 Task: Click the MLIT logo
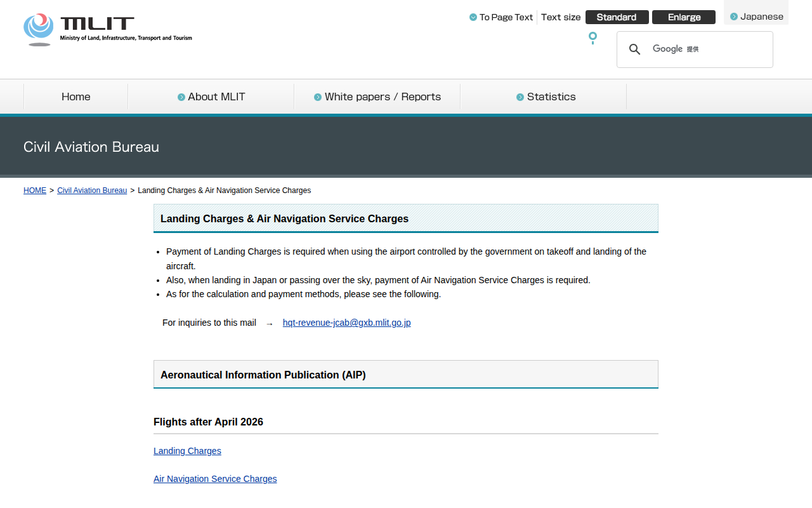point(108,30)
